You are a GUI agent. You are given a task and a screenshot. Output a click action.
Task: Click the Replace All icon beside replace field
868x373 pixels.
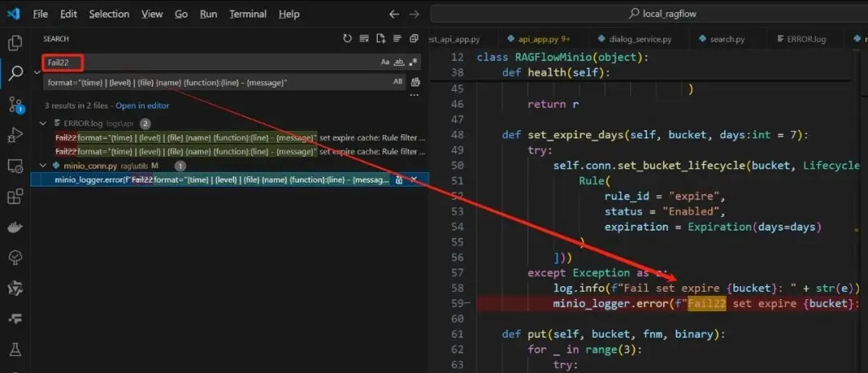[416, 83]
